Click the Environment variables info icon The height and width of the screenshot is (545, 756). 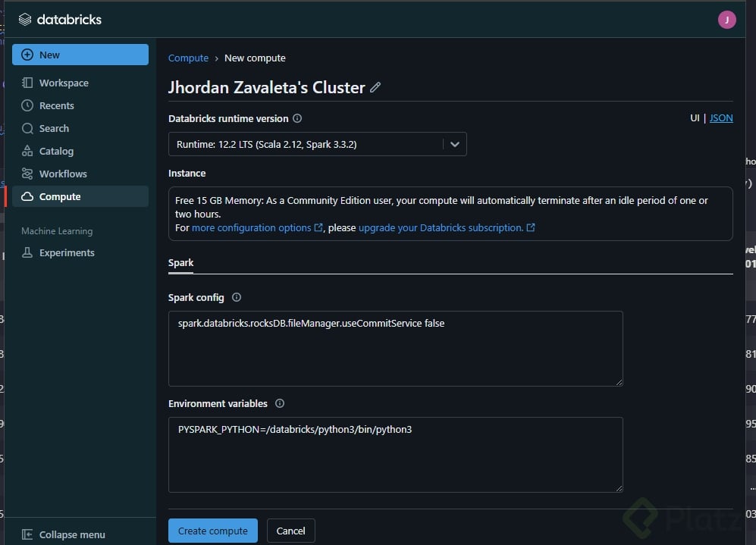[x=280, y=404]
